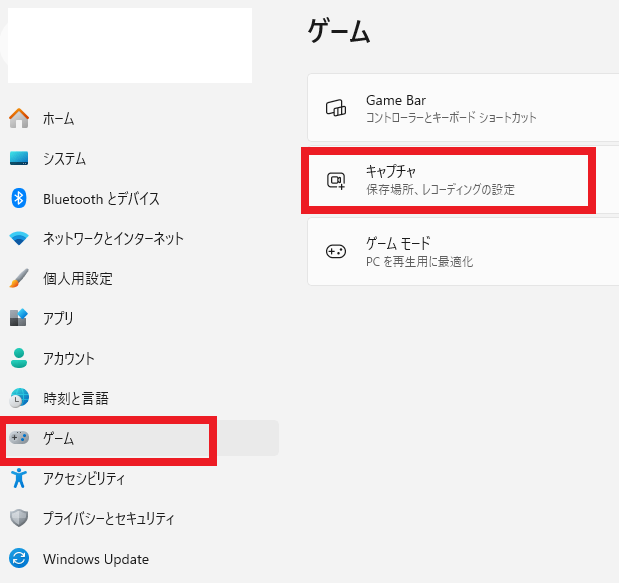Click the Windows Update sync icon

click(19, 559)
